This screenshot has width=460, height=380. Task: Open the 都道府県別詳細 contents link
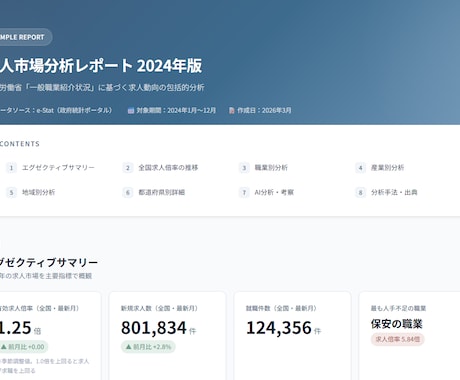click(x=161, y=192)
